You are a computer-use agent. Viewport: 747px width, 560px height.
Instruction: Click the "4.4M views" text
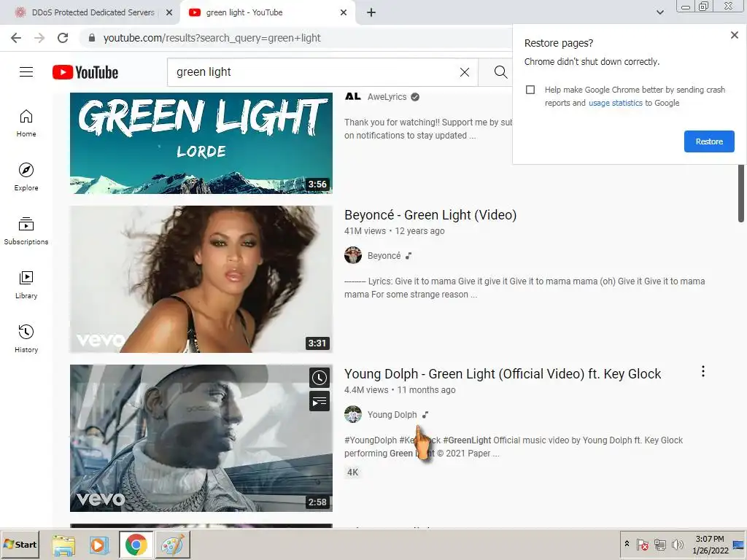pos(366,390)
